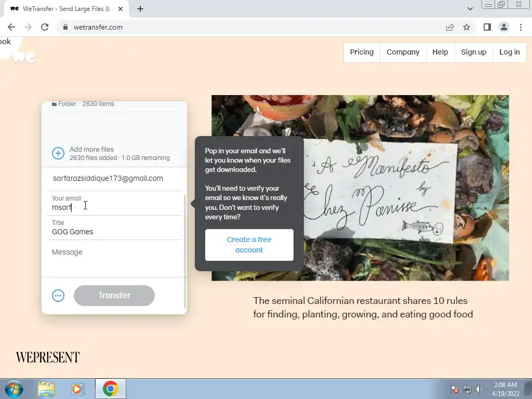
Task: Go to Sign up
Action: tap(474, 52)
